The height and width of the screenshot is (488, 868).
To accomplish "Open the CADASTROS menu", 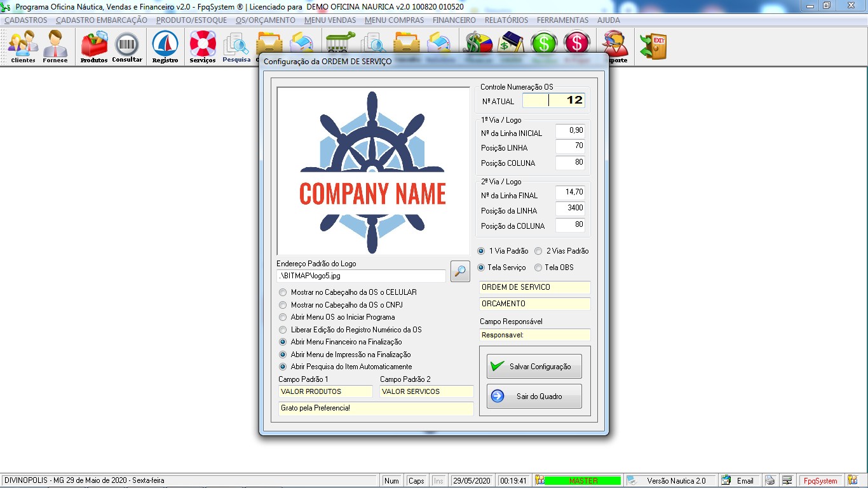I will [26, 20].
